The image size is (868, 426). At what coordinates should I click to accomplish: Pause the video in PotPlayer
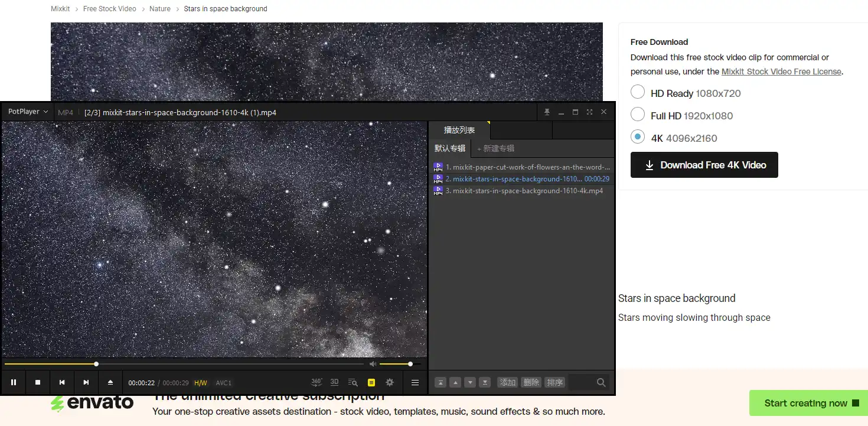point(14,382)
